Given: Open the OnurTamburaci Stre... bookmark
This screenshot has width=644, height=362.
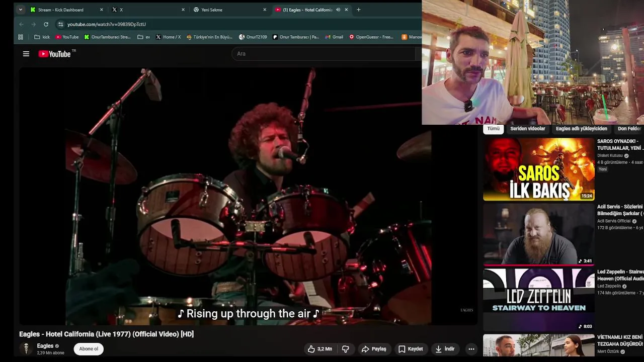Looking at the screenshot, I should pos(107,37).
